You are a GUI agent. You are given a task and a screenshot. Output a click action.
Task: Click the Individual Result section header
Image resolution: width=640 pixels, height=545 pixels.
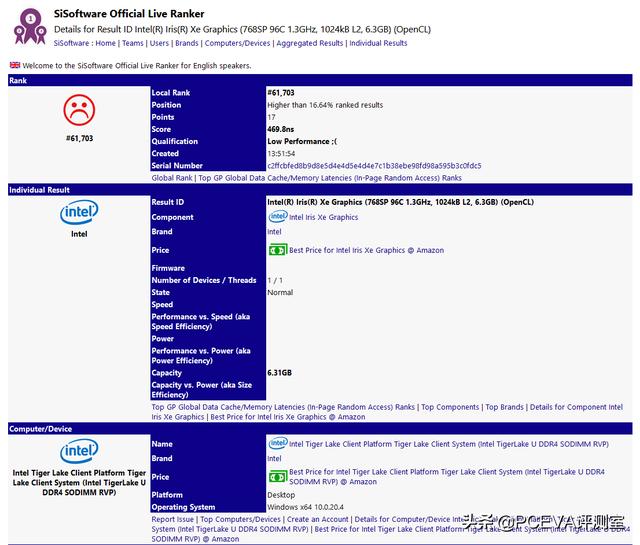pos(320,189)
